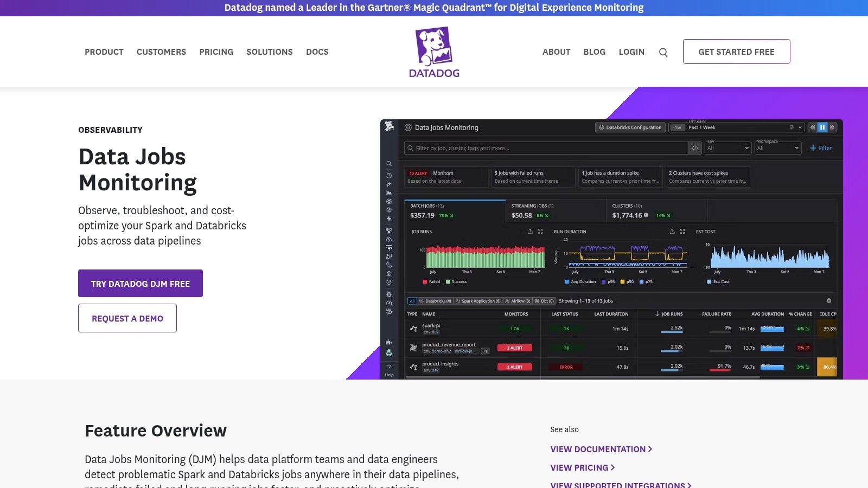868x488 pixels.
Task: Open the SOLUTIONS navigation menu
Action: (x=269, y=52)
